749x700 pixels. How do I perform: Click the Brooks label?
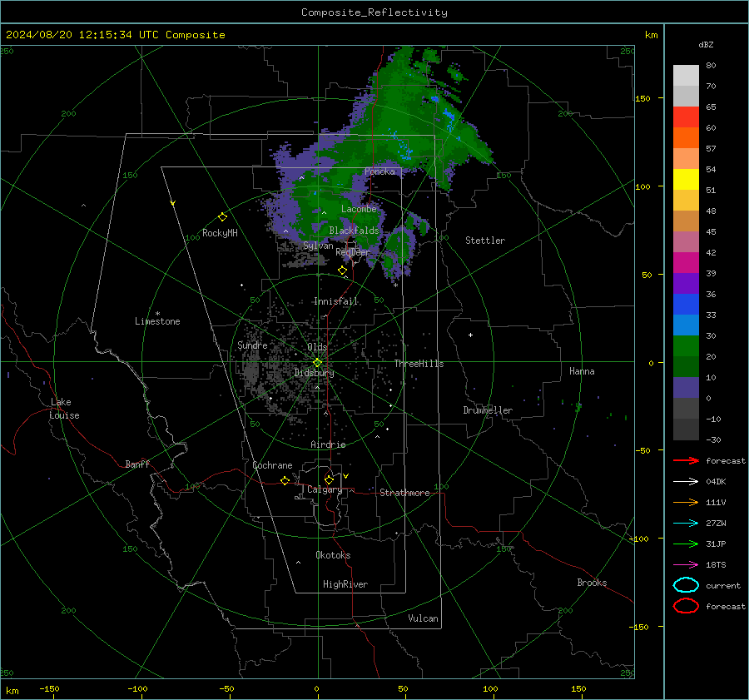point(592,583)
